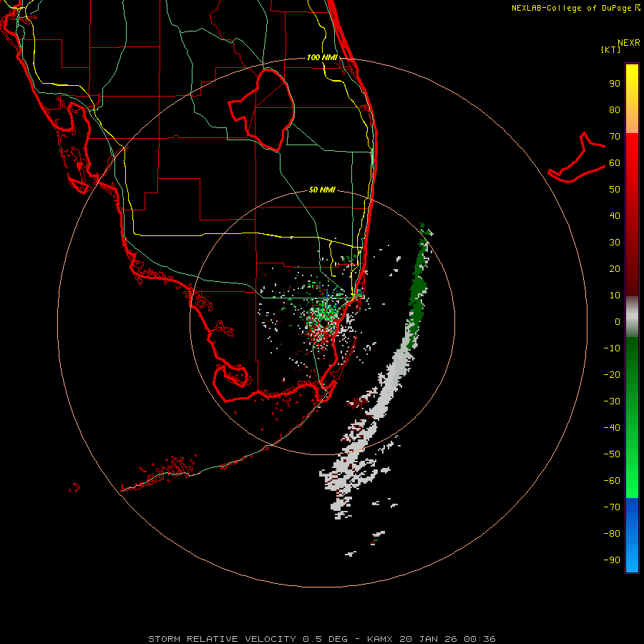Click the KT units label above color scale
Viewport: 644px width, 644px height.
click(610, 49)
